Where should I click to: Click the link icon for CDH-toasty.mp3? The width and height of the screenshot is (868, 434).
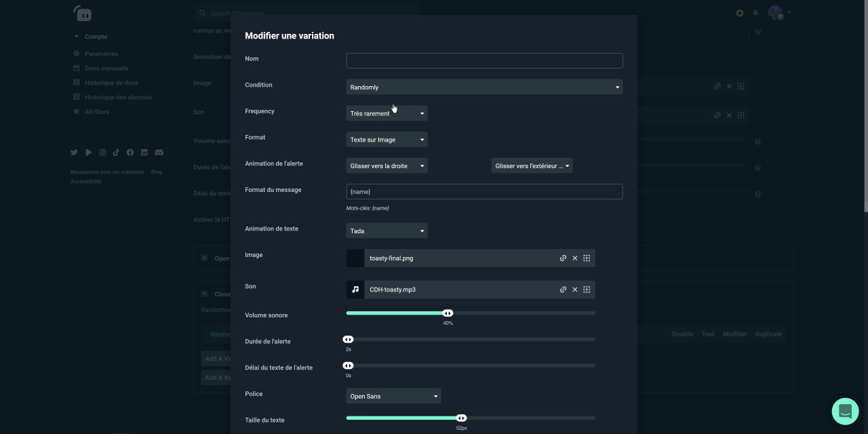pos(563,290)
